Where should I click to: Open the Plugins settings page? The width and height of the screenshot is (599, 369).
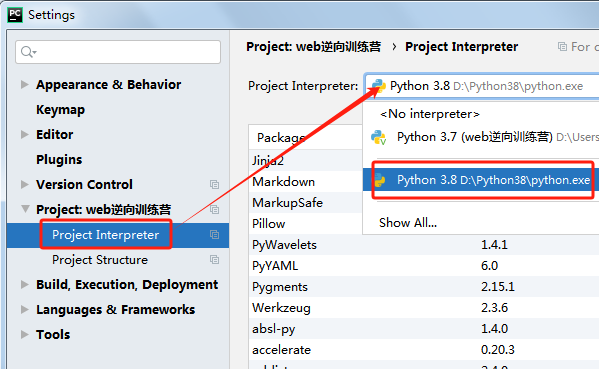(x=59, y=160)
